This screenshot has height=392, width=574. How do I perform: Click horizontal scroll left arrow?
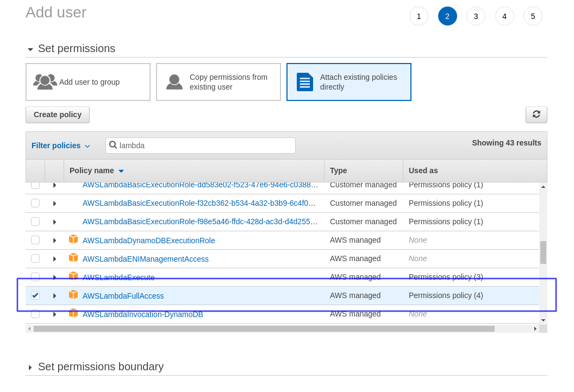click(29, 328)
